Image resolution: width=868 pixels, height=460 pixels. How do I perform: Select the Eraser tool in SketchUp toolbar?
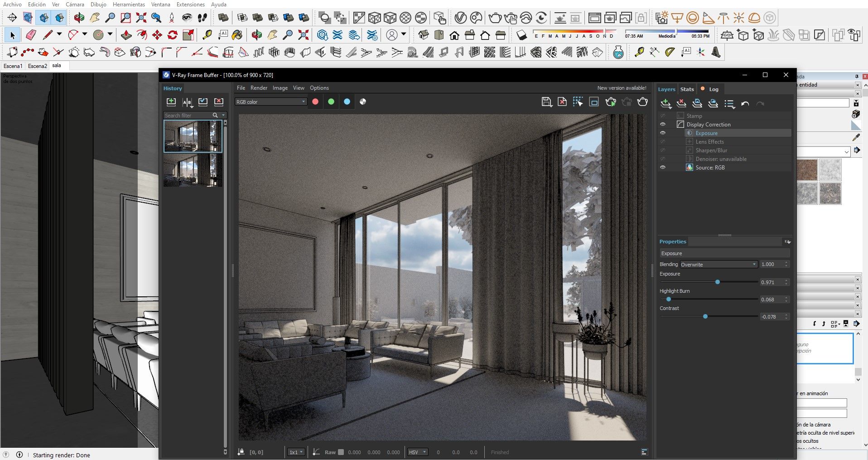pos(31,35)
